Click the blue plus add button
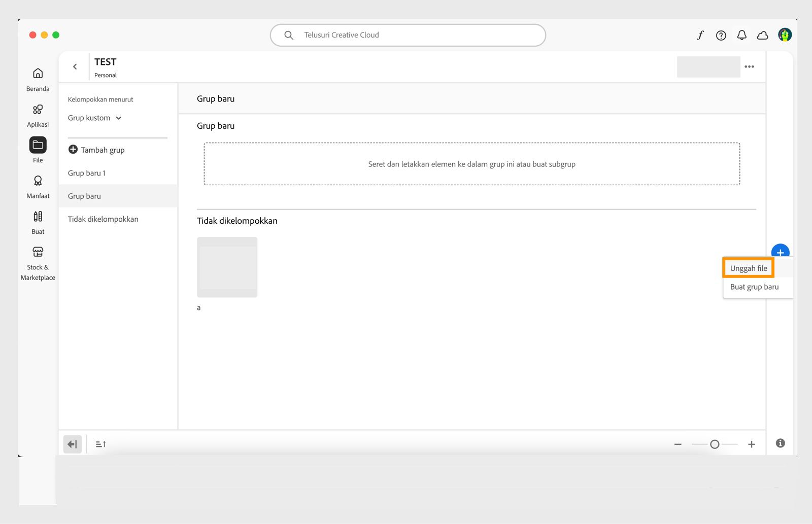 (780, 251)
